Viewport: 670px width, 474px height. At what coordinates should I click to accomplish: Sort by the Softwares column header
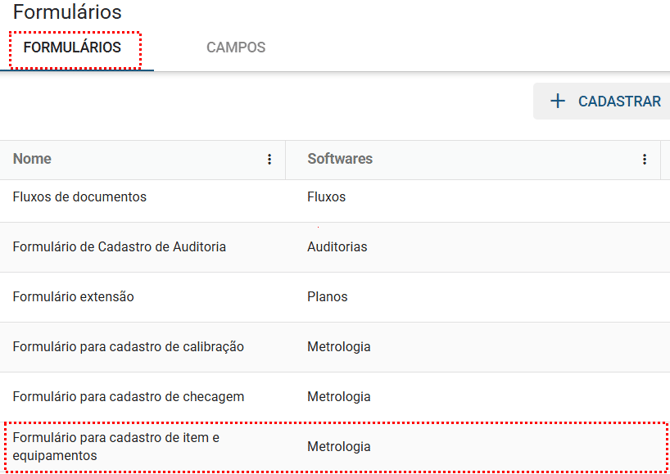click(340, 159)
